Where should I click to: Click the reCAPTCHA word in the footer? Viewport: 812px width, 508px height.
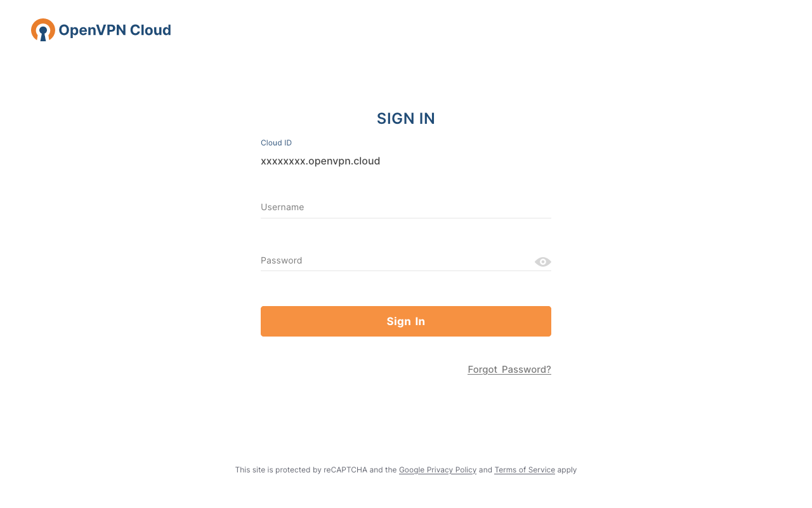click(x=345, y=470)
